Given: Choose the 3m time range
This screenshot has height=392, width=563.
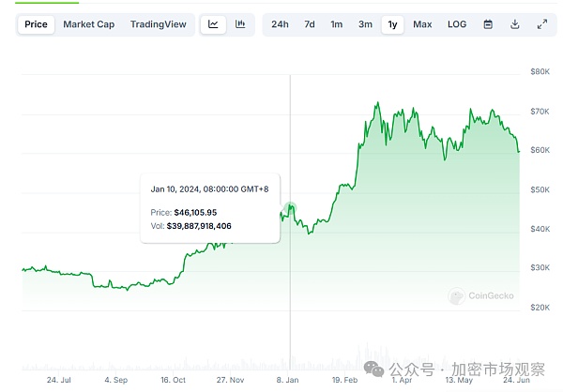Looking at the screenshot, I should click(365, 23).
